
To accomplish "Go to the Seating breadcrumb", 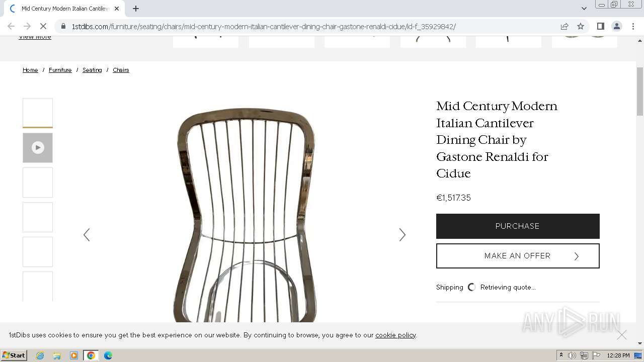I will click(92, 70).
